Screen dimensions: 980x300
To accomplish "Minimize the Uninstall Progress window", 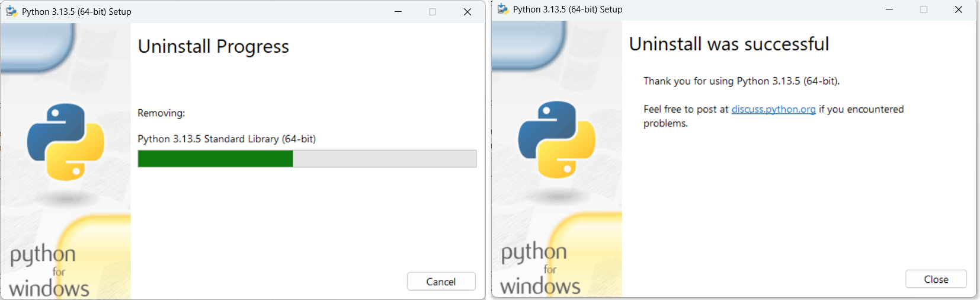I will pos(398,12).
